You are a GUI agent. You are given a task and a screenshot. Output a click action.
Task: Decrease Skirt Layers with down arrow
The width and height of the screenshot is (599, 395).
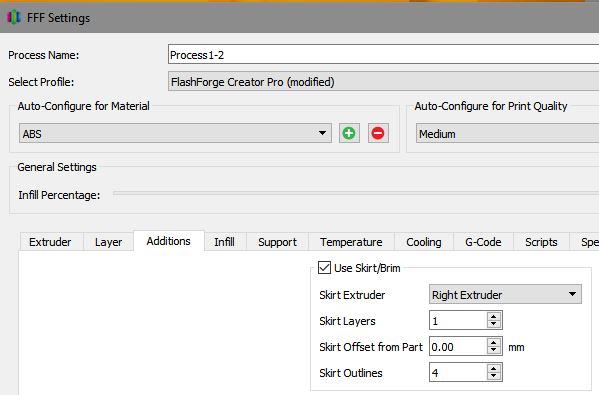(x=494, y=324)
